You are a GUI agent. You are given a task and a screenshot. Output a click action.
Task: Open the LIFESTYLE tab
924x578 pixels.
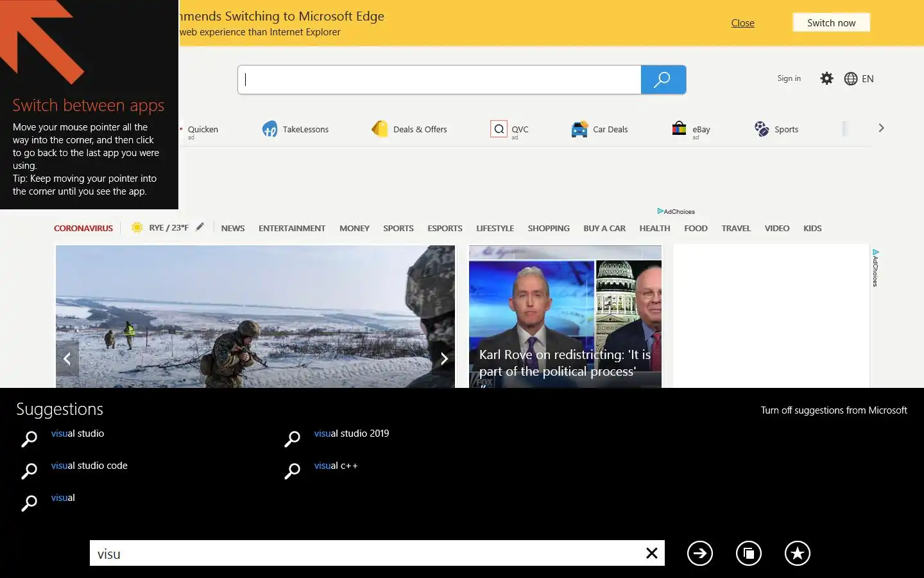click(495, 228)
